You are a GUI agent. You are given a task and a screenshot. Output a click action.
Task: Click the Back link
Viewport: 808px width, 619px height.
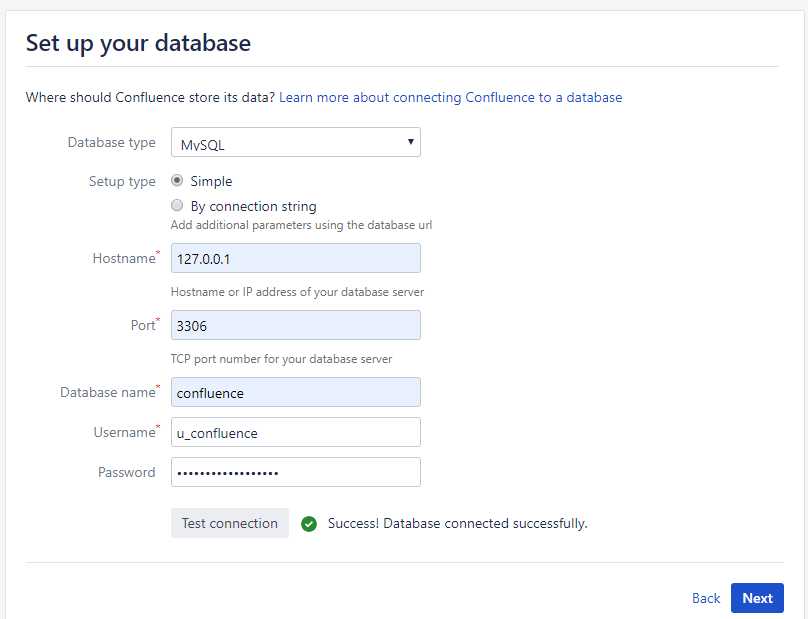point(705,598)
